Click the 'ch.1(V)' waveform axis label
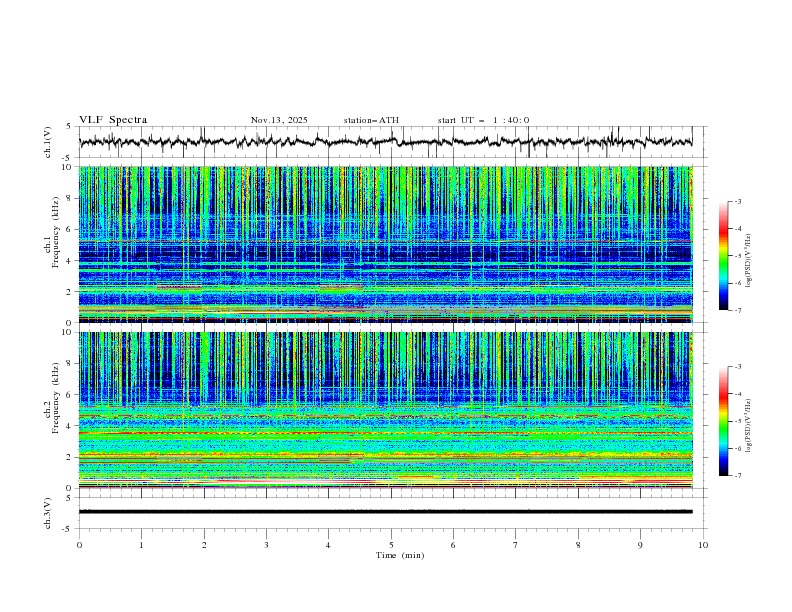This screenshot has height=612, width=792. tap(48, 142)
